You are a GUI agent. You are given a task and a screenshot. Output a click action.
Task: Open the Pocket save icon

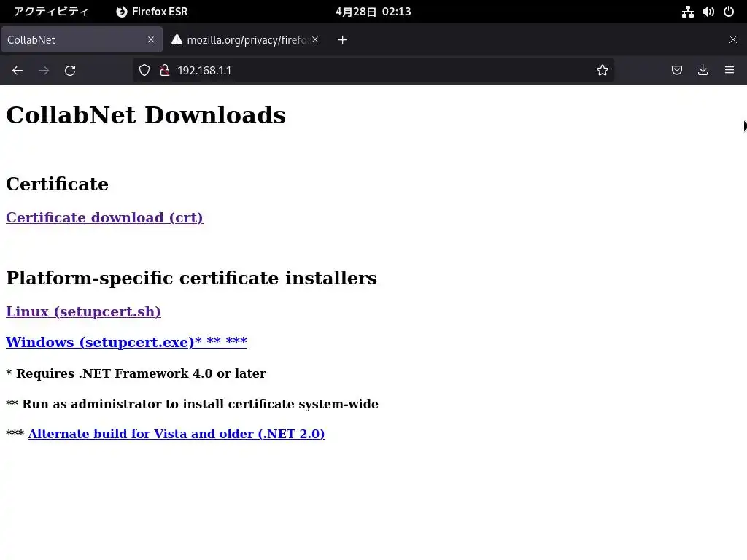coord(676,71)
